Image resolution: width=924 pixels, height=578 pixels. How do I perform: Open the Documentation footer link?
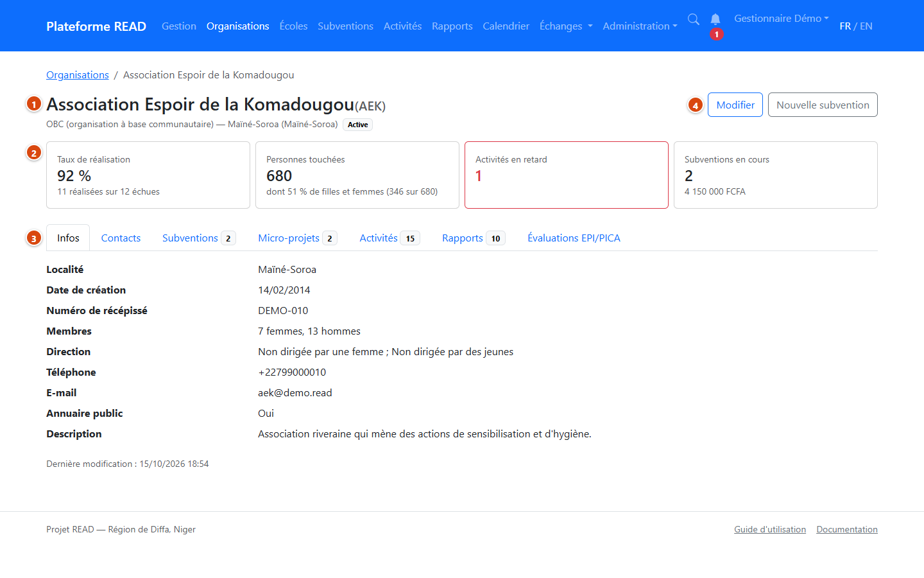pyautogui.click(x=847, y=529)
